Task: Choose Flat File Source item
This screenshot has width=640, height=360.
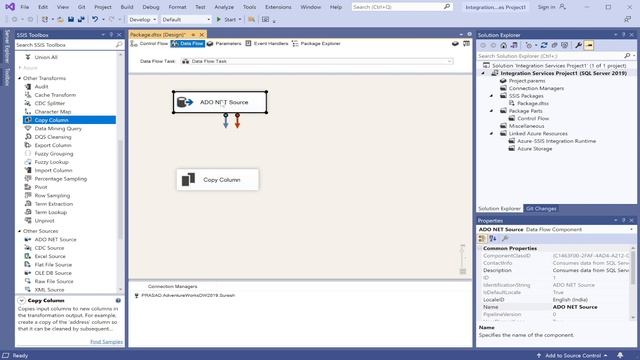Action: (x=53, y=264)
